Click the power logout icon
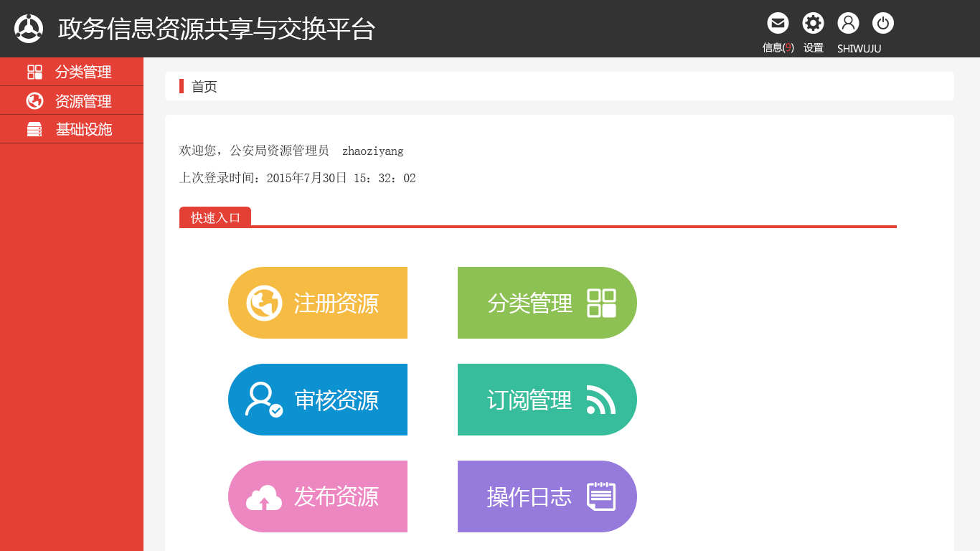This screenshot has height=551, width=980. pyautogui.click(x=882, y=22)
